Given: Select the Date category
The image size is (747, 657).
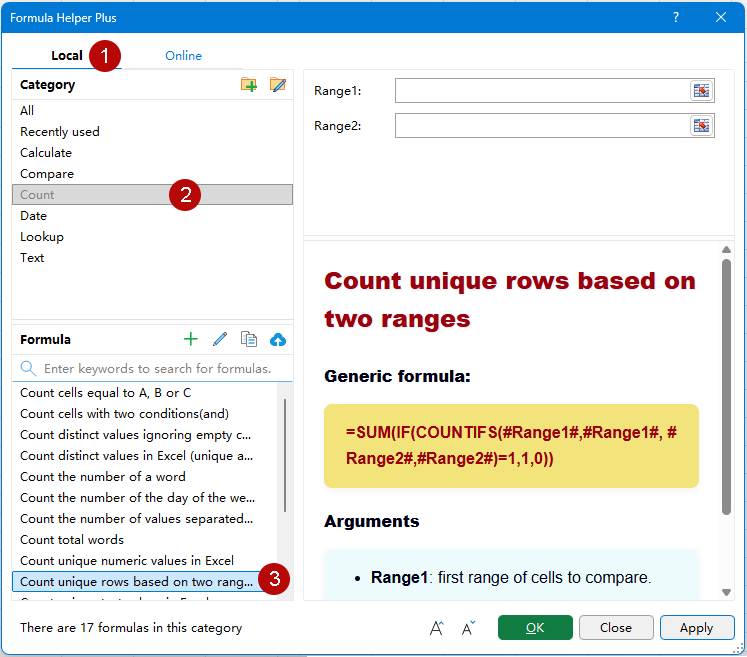Looking at the screenshot, I should pos(152,215).
